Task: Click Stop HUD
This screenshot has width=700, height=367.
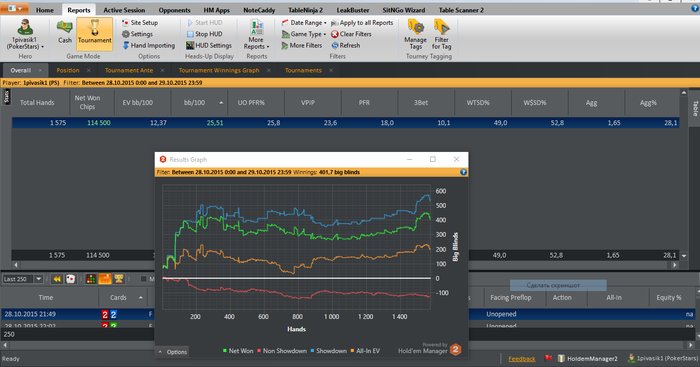Action: (x=204, y=34)
